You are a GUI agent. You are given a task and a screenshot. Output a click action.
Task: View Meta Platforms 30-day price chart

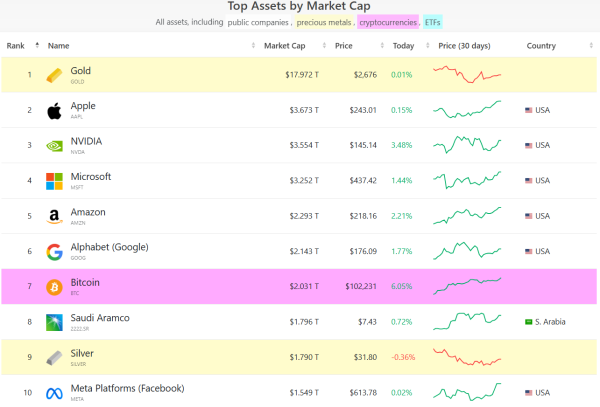point(467,392)
